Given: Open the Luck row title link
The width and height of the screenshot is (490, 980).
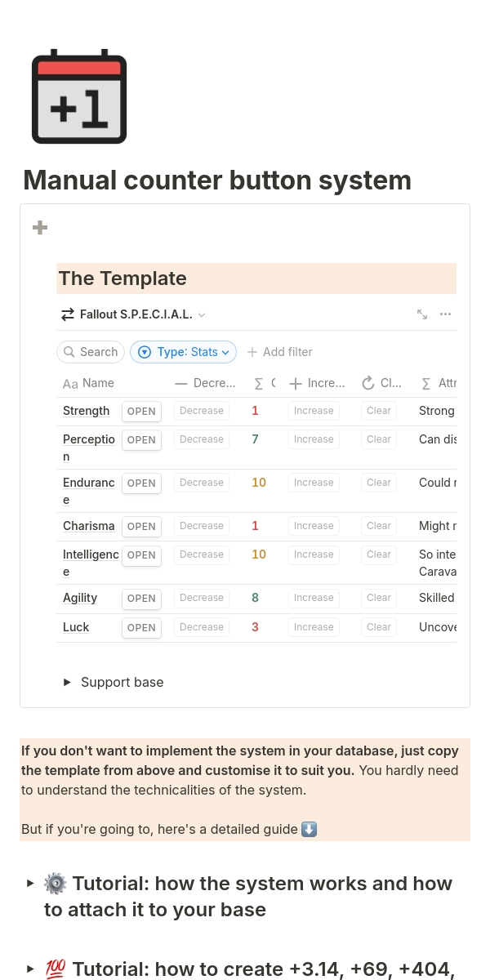Looking at the screenshot, I should pos(76,627).
